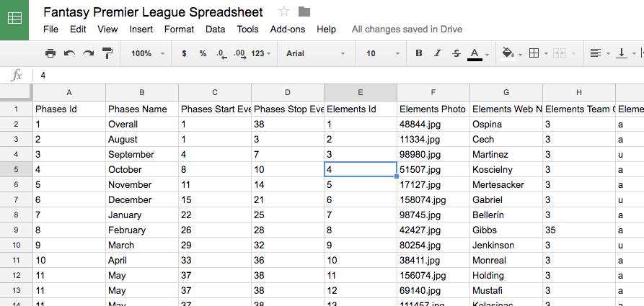644x306 pixels.
Task: Select row 9 header
Action: 17,230
